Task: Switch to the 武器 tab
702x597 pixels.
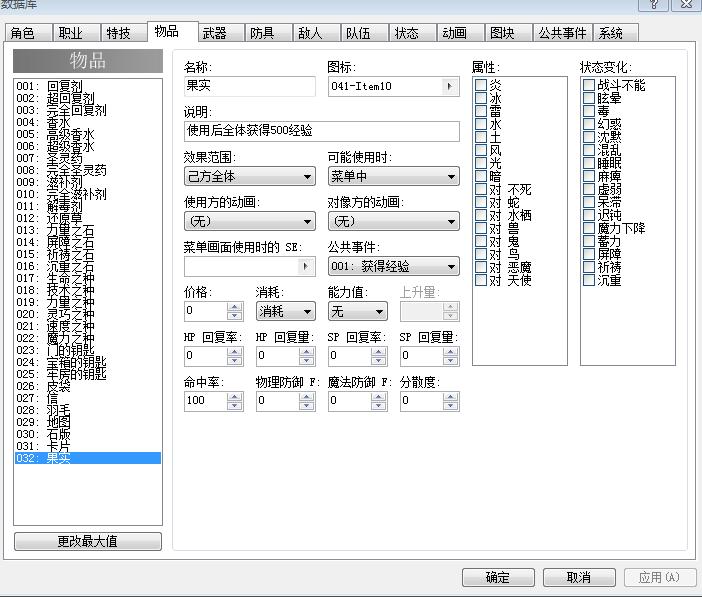Action: [221, 33]
